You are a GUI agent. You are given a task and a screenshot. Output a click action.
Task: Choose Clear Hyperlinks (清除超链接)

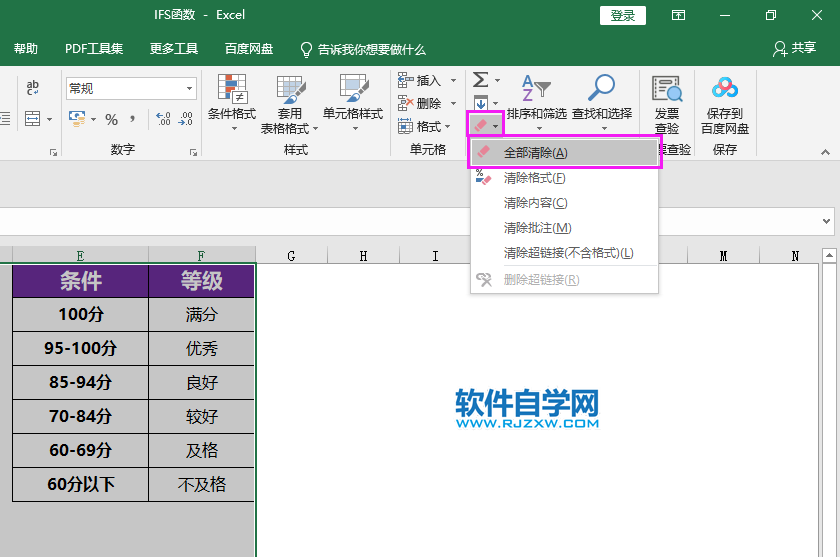[x=565, y=253]
